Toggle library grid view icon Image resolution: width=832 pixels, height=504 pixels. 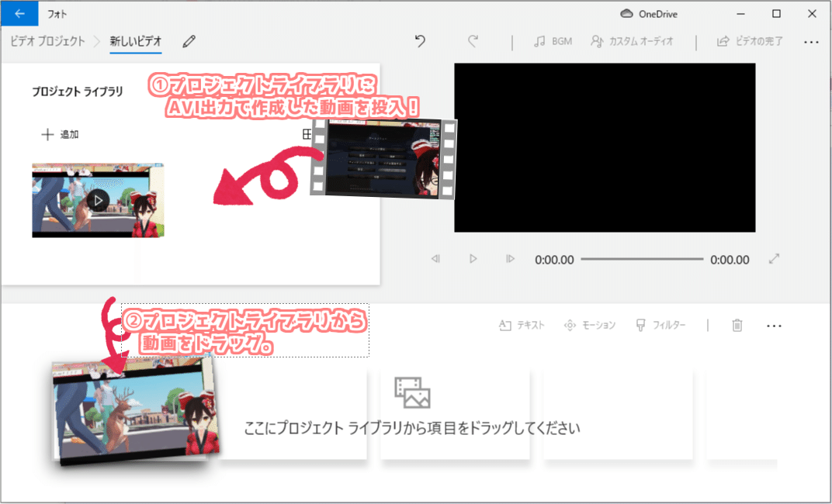tap(307, 135)
